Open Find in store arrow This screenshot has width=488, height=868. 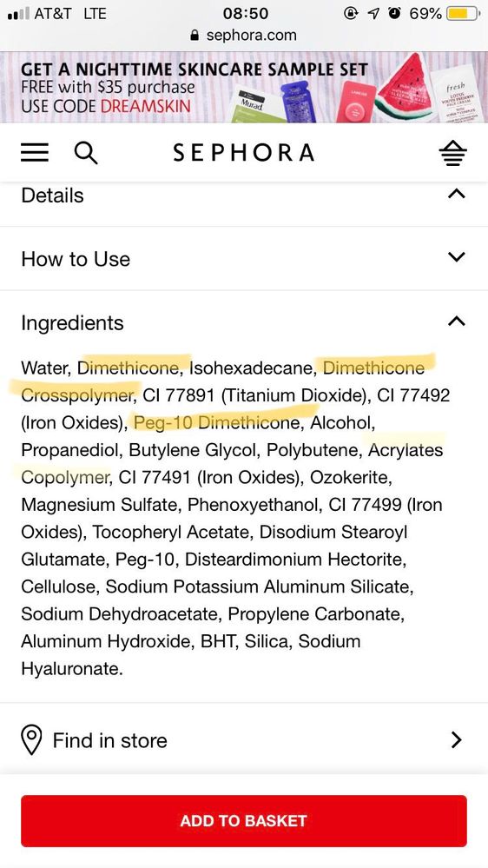[457, 739]
